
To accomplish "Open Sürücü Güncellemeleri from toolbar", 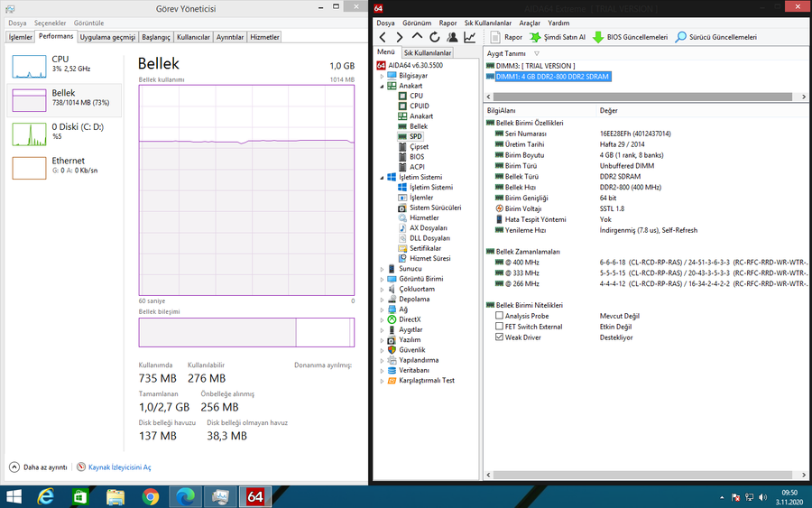I will [716, 37].
